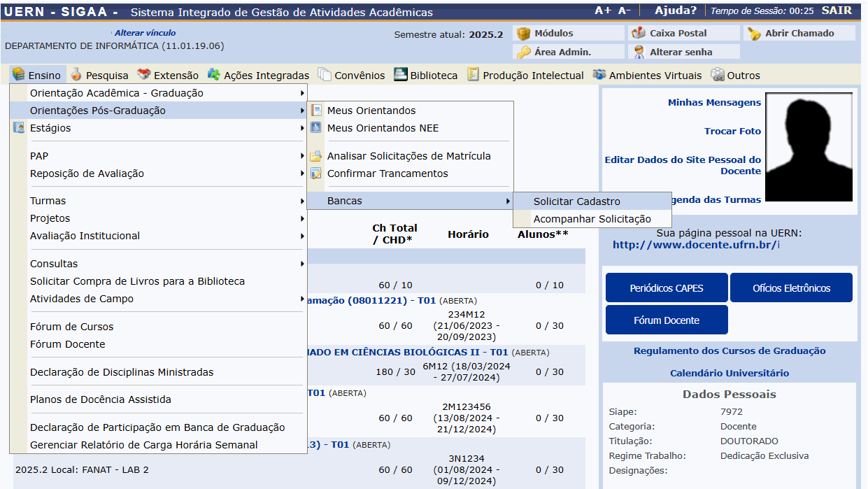868x489 pixels.
Task: Select Solicitar Cadastro menu entry
Action: pyautogui.click(x=576, y=201)
